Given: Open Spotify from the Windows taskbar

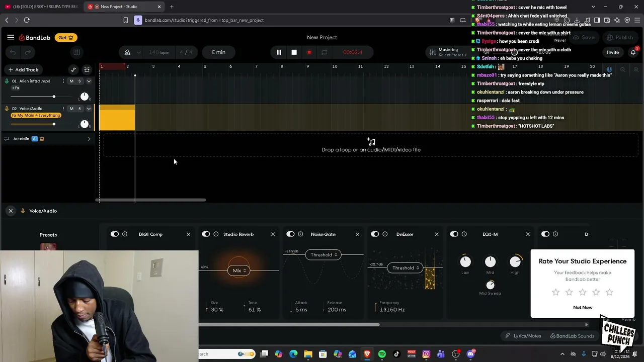Looking at the screenshot, I should pos(382,354).
